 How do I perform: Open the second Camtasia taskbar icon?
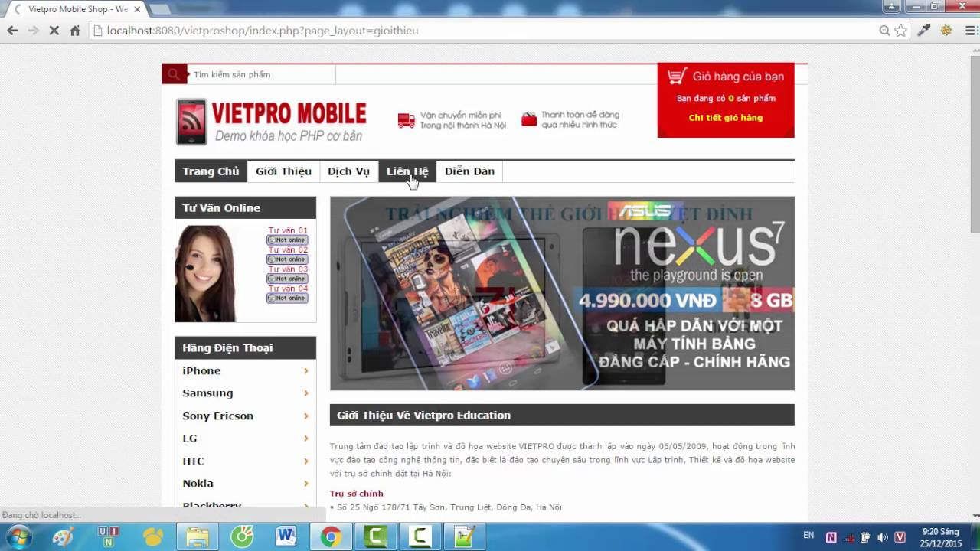pos(420,536)
